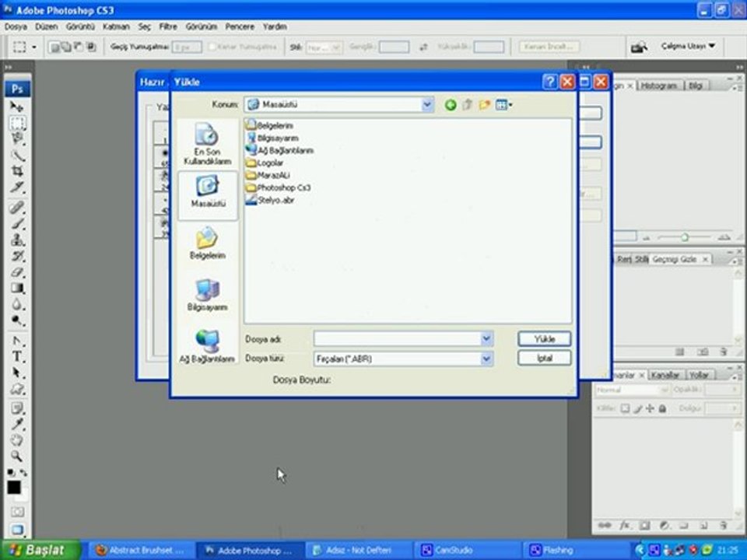Image resolution: width=747 pixels, height=560 pixels.
Task: Expand the Konum location dropdown
Action: tap(427, 104)
